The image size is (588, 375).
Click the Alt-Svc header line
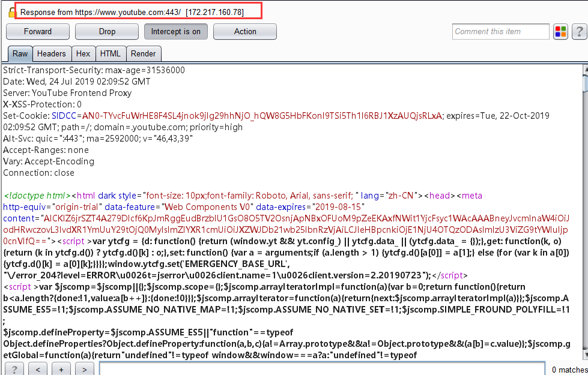[x=98, y=139]
